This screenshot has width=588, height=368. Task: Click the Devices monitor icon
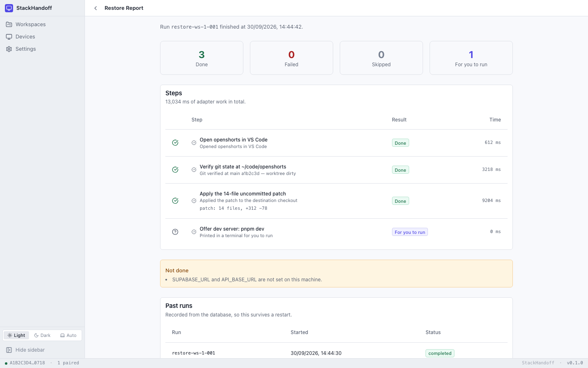click(x=9, y=37)
